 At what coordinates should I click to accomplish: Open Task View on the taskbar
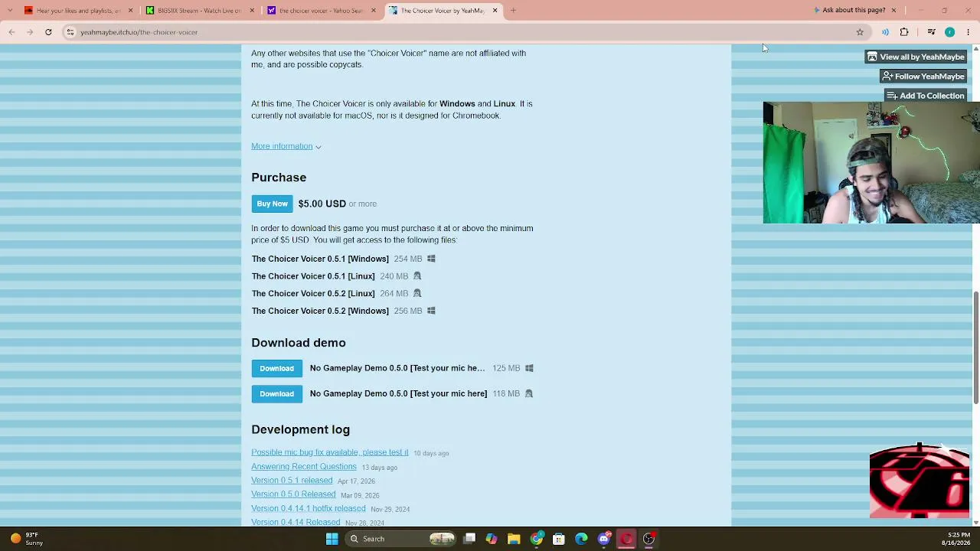pyautogui.click(x=469, y=539)
